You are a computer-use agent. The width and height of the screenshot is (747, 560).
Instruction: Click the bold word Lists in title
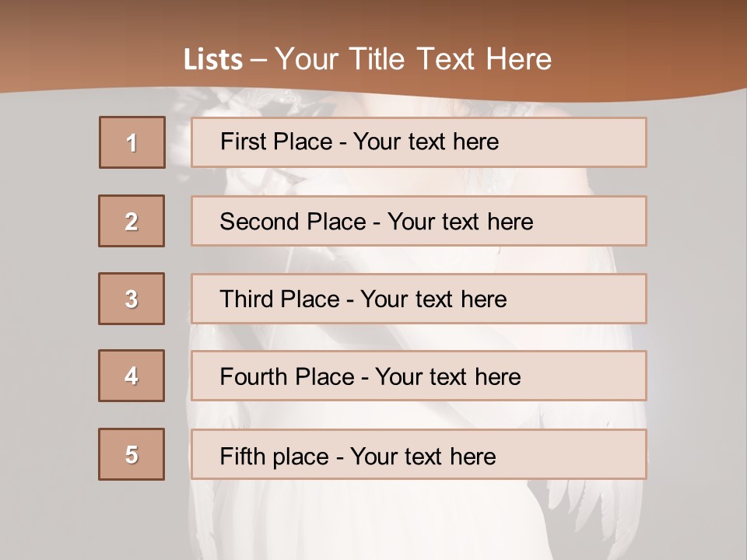click(212, 60)
